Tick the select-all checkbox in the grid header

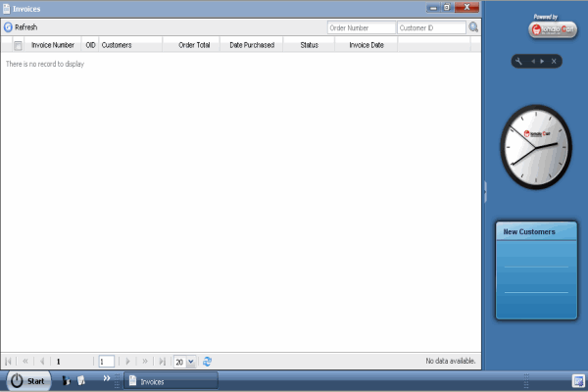[x=18, y=45]
